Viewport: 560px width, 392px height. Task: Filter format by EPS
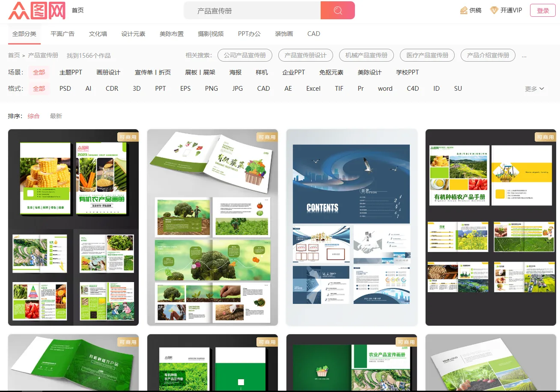tap(185, 89)
